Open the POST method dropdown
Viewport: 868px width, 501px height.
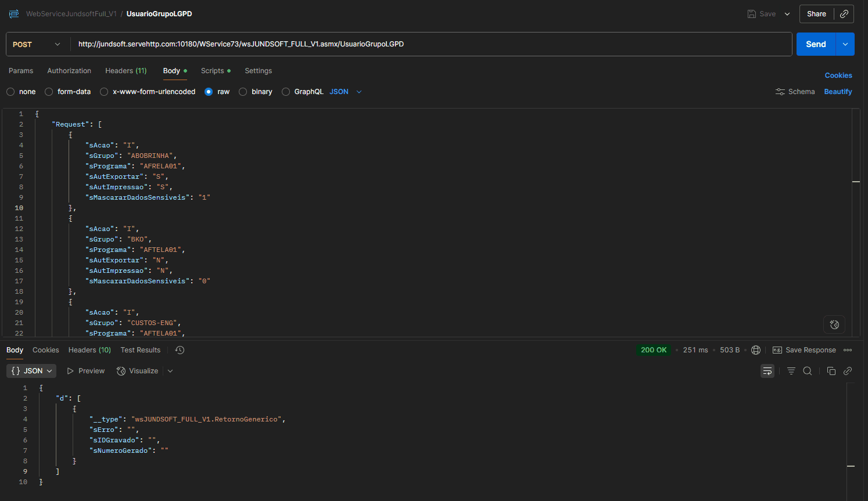37,44
